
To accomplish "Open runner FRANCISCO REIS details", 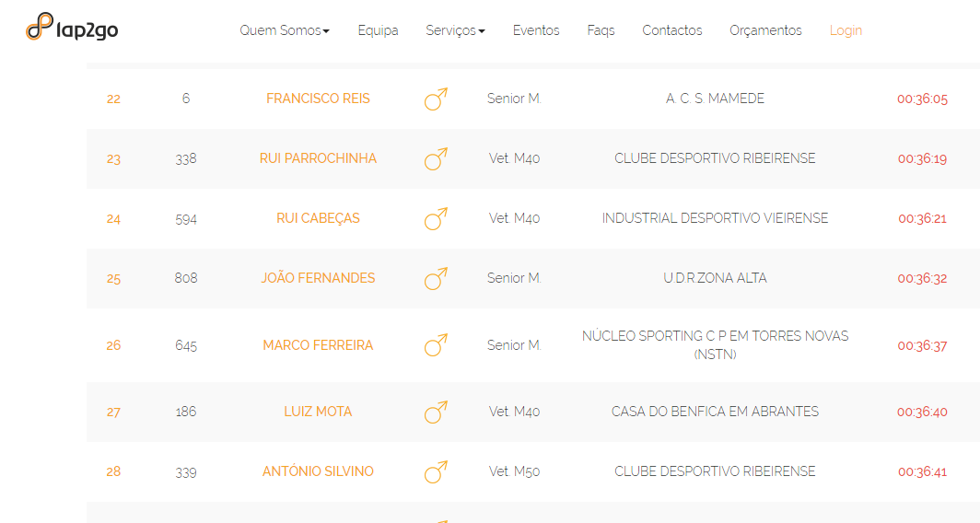I will point(318,99).
